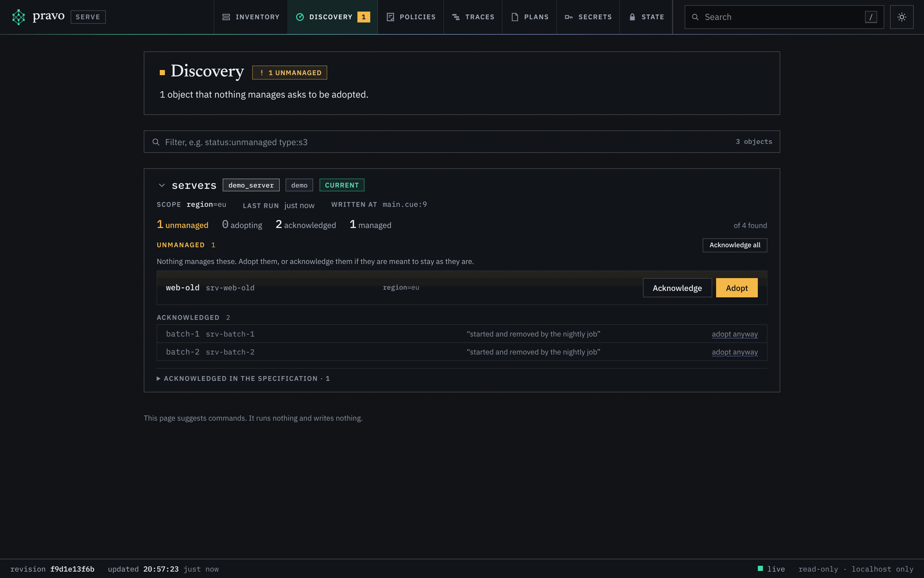
Task: Click the 3 objects count
Action: click(754, 142)
